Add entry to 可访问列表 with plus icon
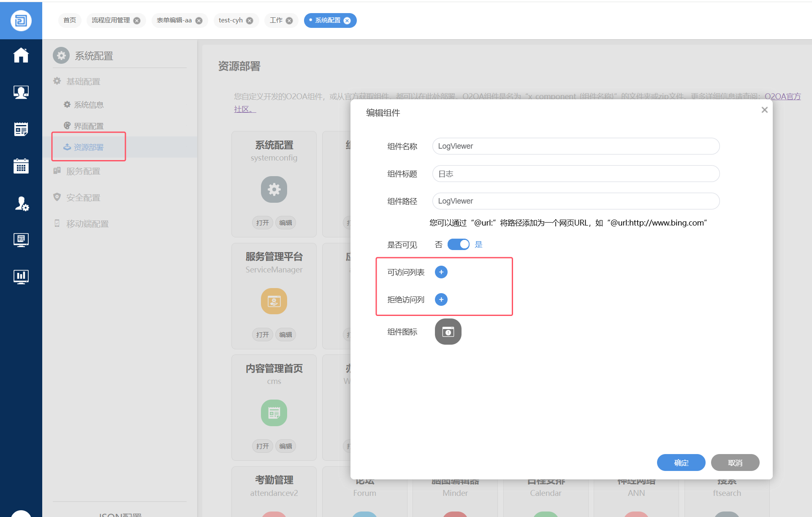The height and width of the screenshot is (517, 812). pos(441,272)
